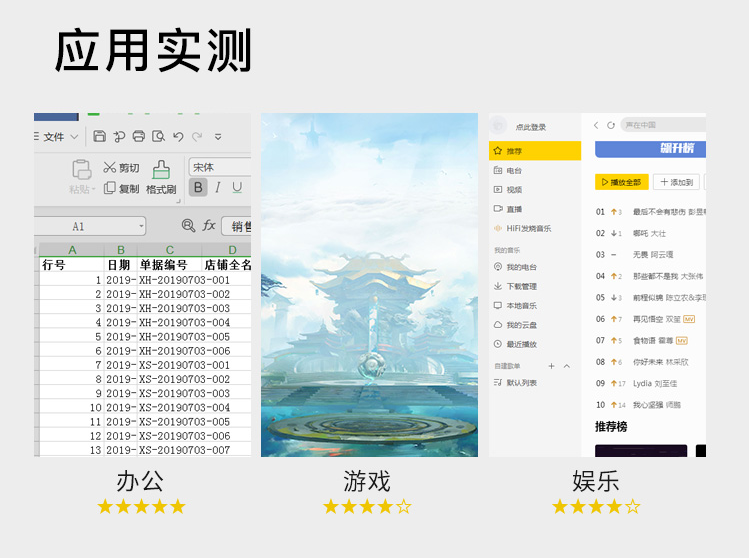The width and height of the screenshot is (749, 558).
Task: Click the Save icon in the WPS toolbar
Action: [x=100, y=136]
